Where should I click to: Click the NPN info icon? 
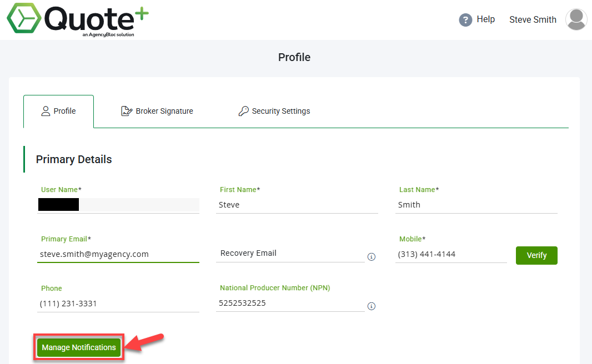tap(372, 306)
